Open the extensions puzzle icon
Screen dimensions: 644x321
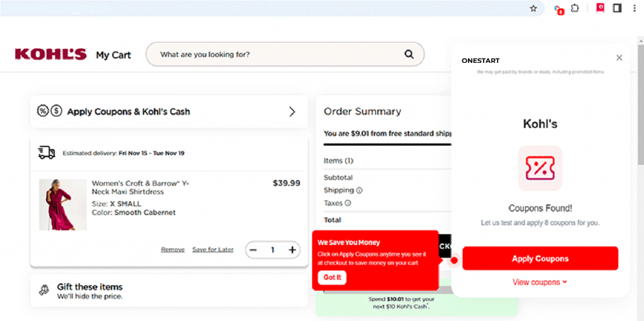(575, 8)
